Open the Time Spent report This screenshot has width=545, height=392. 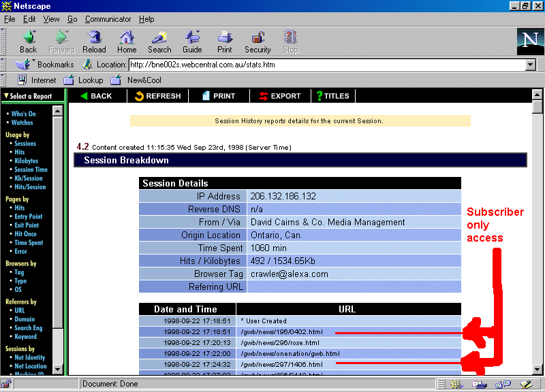click(x=29, y=242)
